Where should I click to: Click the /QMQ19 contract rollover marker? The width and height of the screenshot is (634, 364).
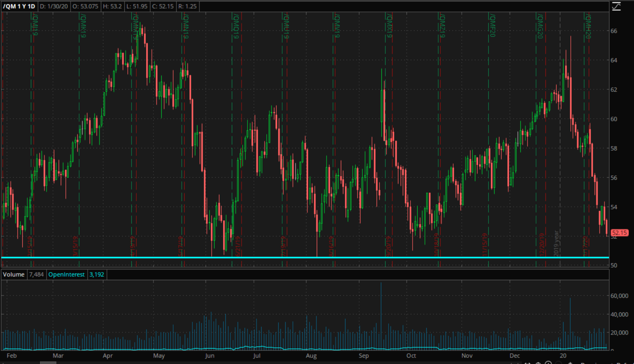coord(236,26)
